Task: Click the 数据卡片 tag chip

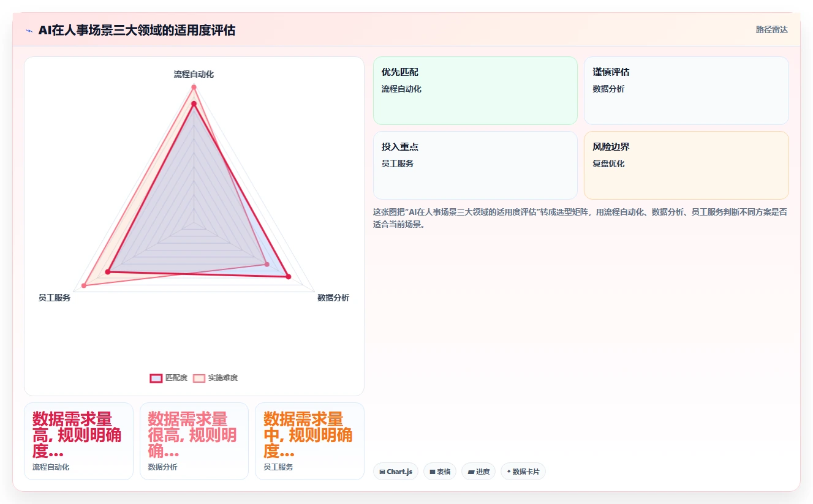Action: (x=523, y=472)
